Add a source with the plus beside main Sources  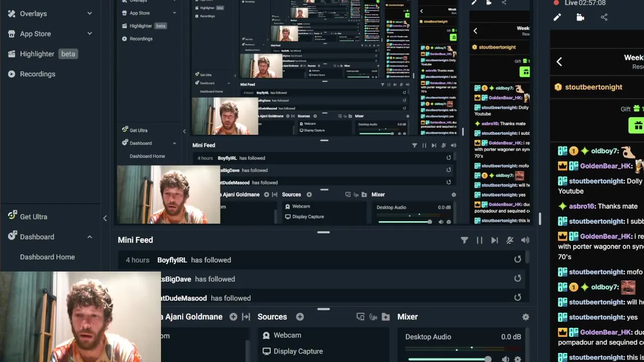(x=300, y=317)
